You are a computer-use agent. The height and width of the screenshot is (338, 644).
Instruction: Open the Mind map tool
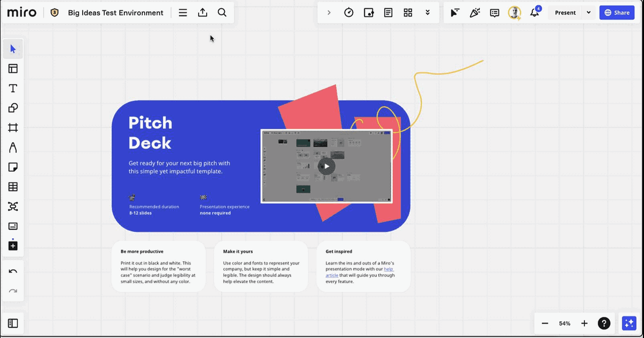coord(13,207)
